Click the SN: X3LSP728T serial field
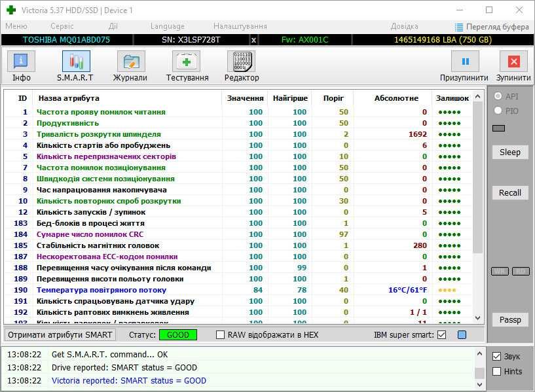This screenshot has height=392, width=535. point(191,40)
